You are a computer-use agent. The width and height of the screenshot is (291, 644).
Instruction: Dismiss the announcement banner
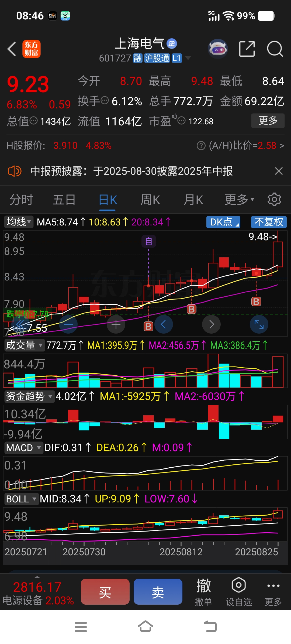[x=279, y=171]
